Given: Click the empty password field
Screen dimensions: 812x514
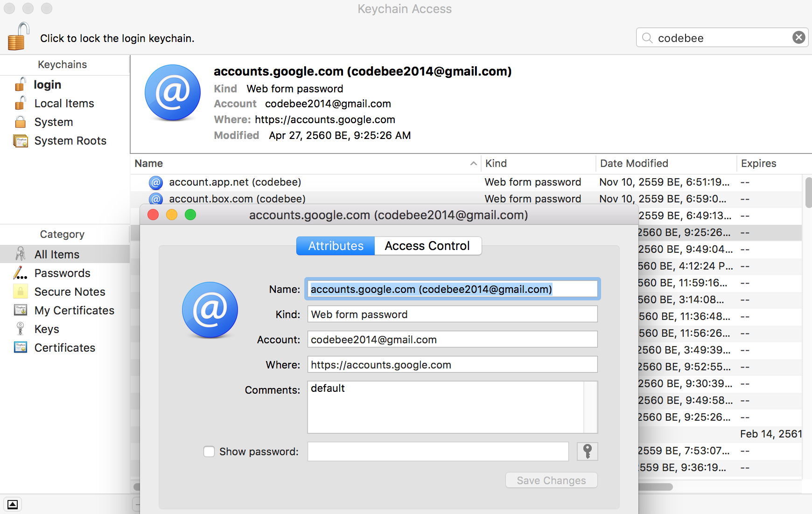Looking at the screenshot, I should click(438, 451).
